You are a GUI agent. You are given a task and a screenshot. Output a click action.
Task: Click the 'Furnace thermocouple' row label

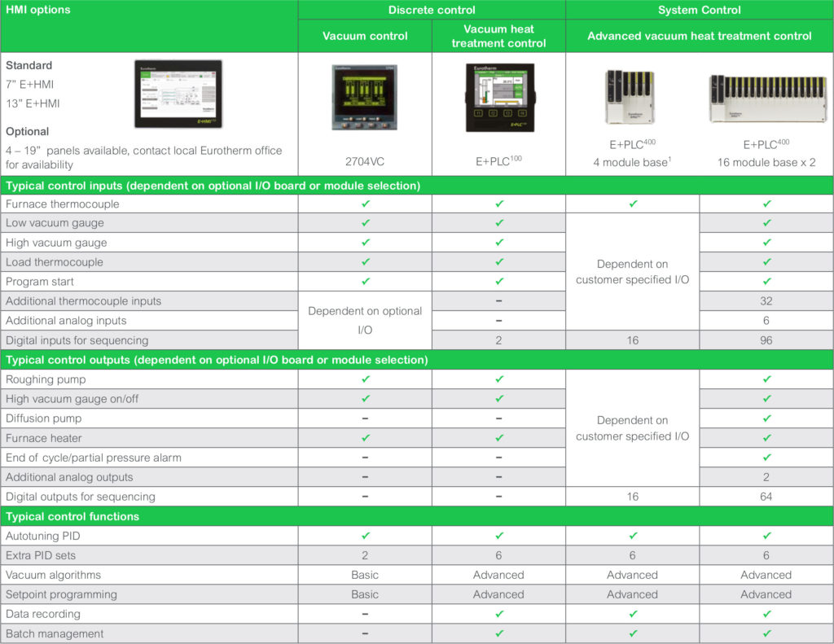point(62,204)
